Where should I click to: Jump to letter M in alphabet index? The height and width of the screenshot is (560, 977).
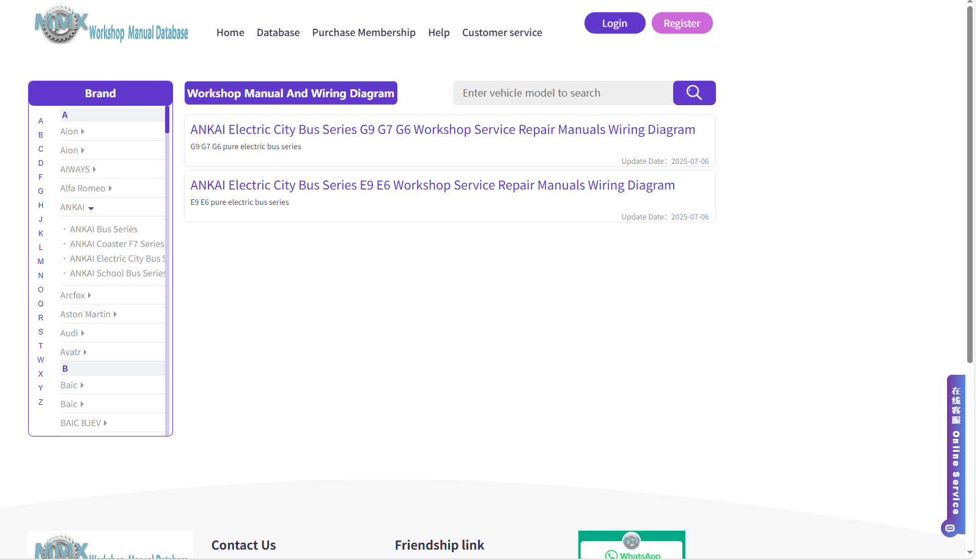[41, 262]
